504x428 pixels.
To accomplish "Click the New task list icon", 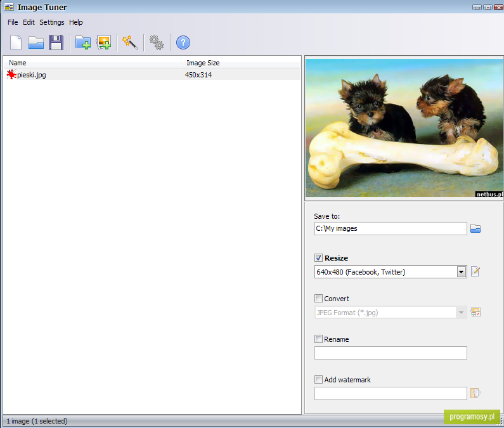I will coord(16,42).
